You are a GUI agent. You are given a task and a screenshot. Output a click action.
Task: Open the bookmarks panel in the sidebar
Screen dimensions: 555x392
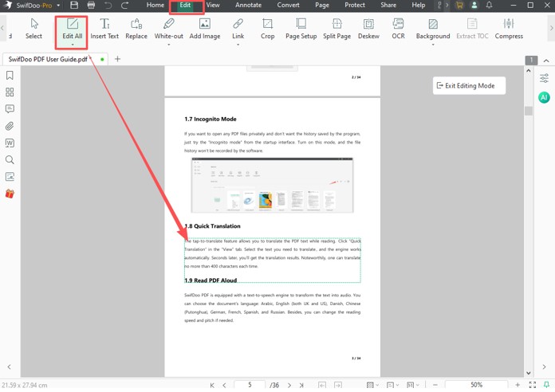point(10,76)
